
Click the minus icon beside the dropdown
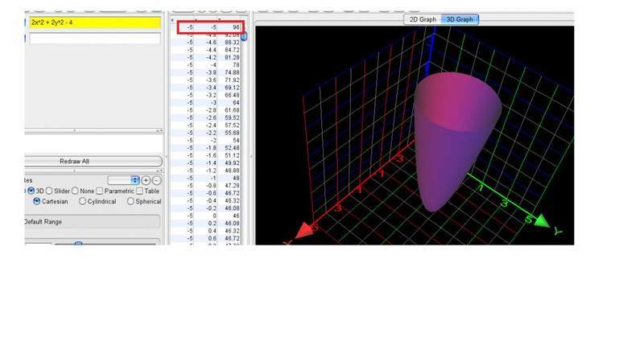pos(156,180)
